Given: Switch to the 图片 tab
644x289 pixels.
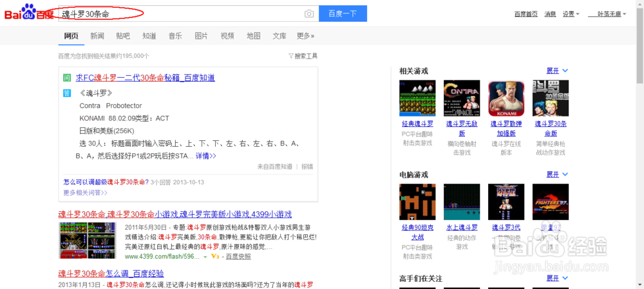Looking at the screenshot, I should 201,36.
